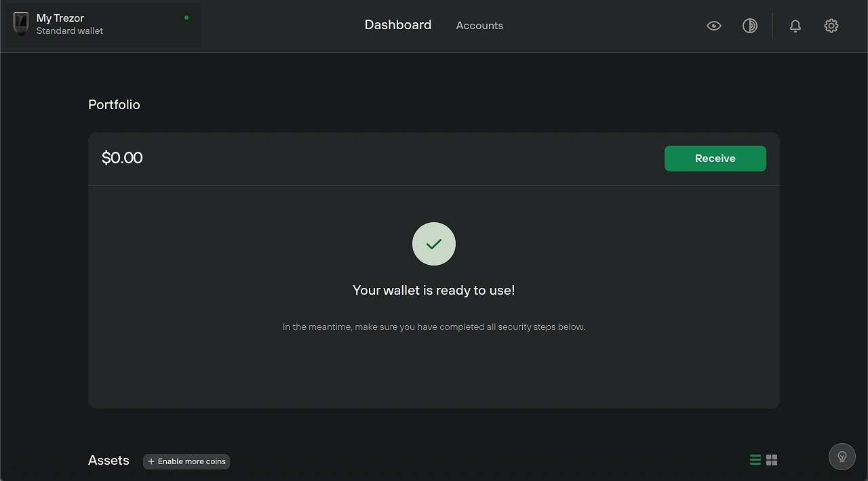This screenshot has height=481, width=868.
Task: Click the 'Your wallet is ready to use!' text
Action: click(x=434, y=290)
